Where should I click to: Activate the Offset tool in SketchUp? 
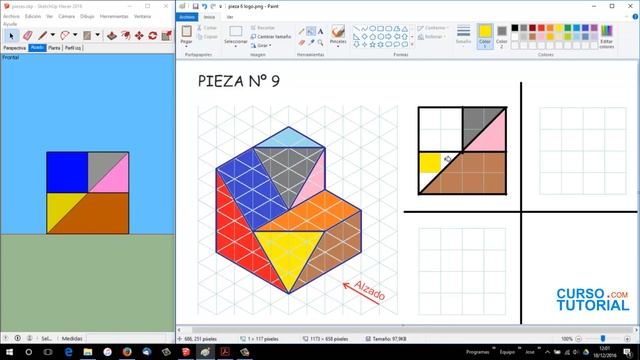pos(126,36)
